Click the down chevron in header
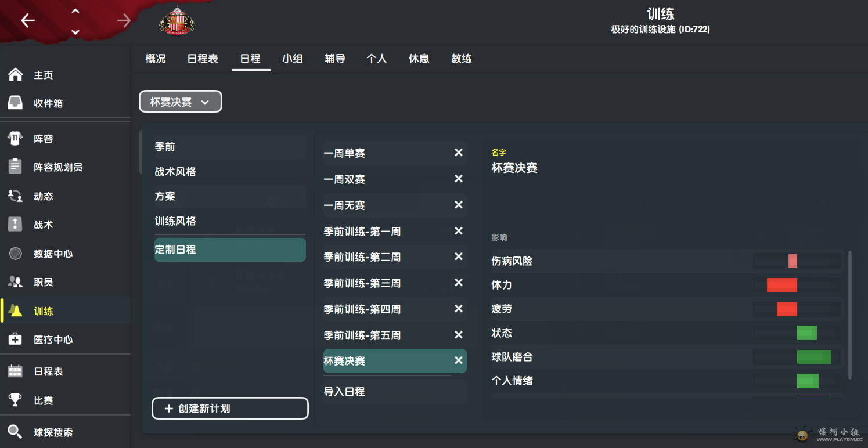This screenshot has width=868, height=448. [75, 32]
